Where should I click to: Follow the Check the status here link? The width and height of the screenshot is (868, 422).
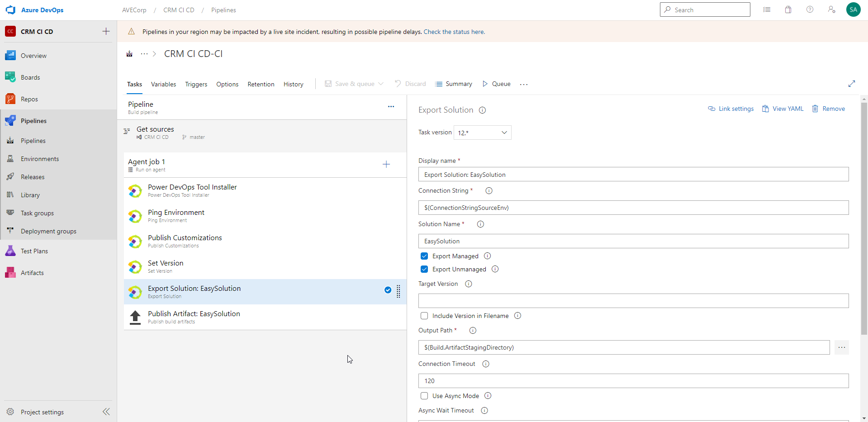(454, 32)
